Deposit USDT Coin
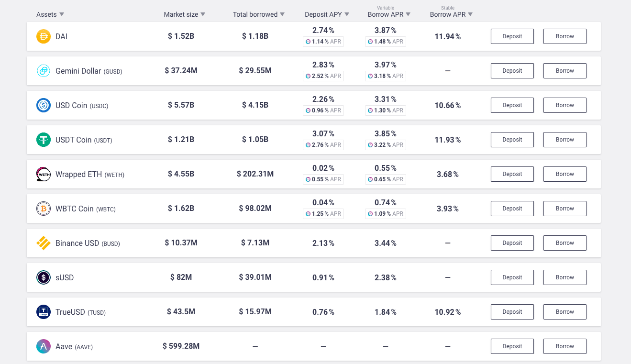This screenshot has width=631, height=364. coord(512,140)
